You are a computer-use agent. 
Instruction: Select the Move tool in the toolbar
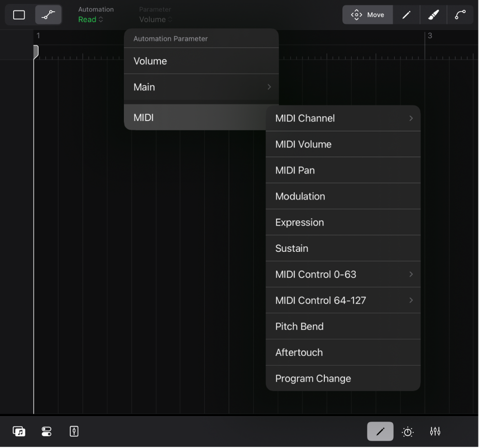(367, 15)
